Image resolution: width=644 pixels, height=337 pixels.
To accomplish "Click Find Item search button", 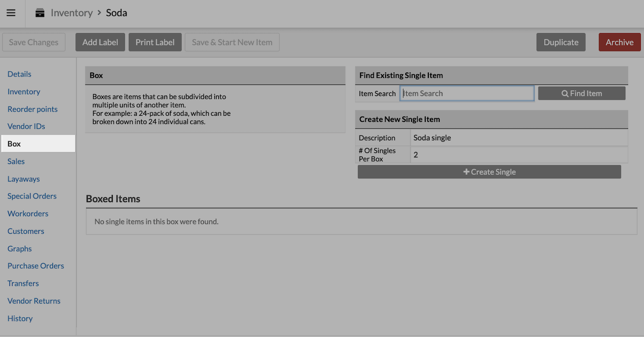I will pos(581,93).
